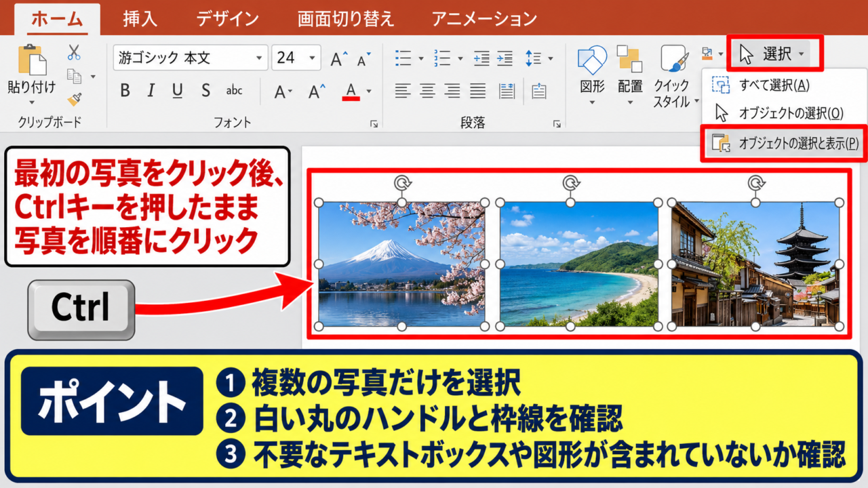
Task: Click the bullet list icon
Action: coord(403,58)
